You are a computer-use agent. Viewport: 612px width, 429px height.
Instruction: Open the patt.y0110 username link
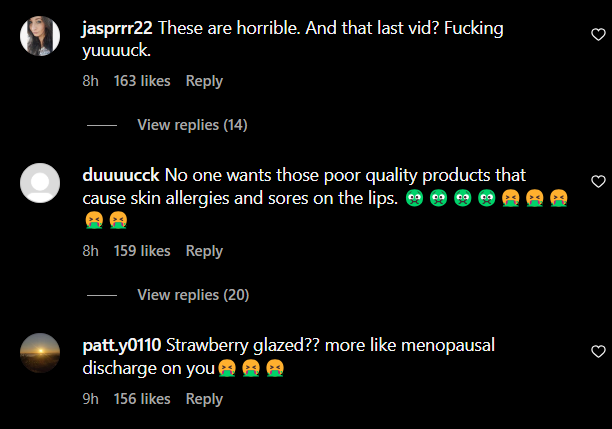pyautogui.click(x=122, y=345)
